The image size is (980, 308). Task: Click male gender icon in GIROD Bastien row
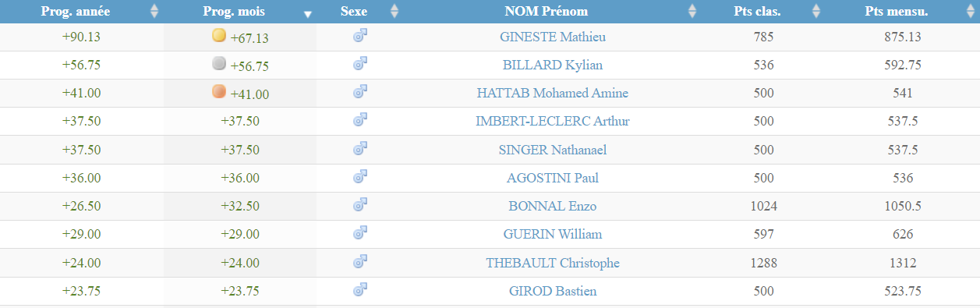(x=360, y=289)
